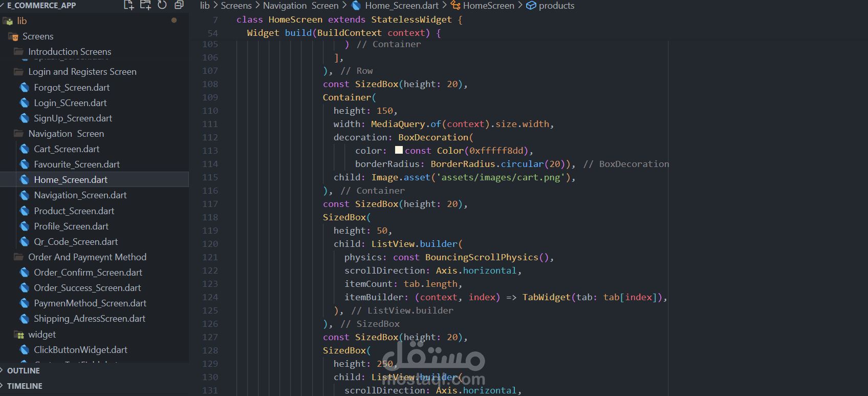Open color picker swatch for 0xfffff8dd
The width and height of the screenshot is (868, 396).
coord(399,150)
